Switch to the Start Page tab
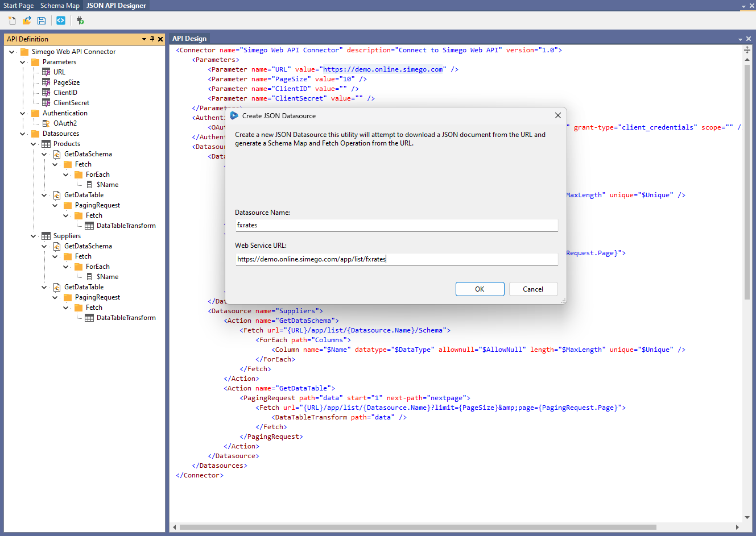This screenshot has height=536, width=756. tap(18, 5)
